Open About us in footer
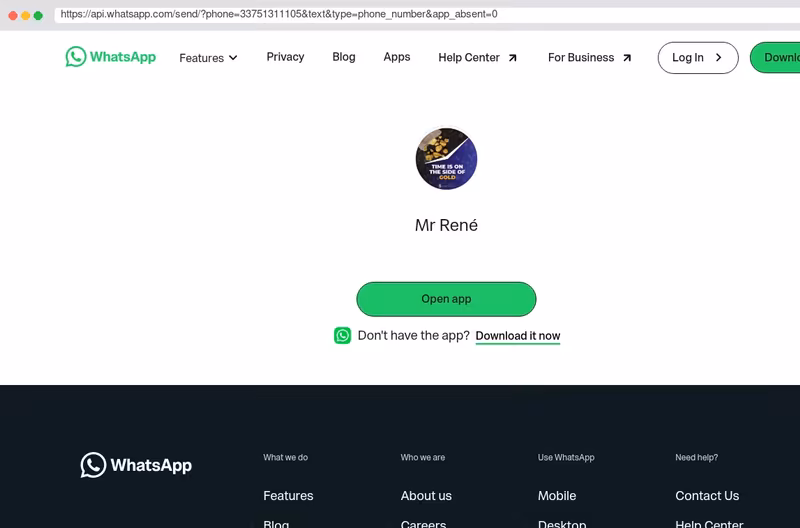Image resolution: width=800 pixels, height=528 pixels. (x=426, y=495)
